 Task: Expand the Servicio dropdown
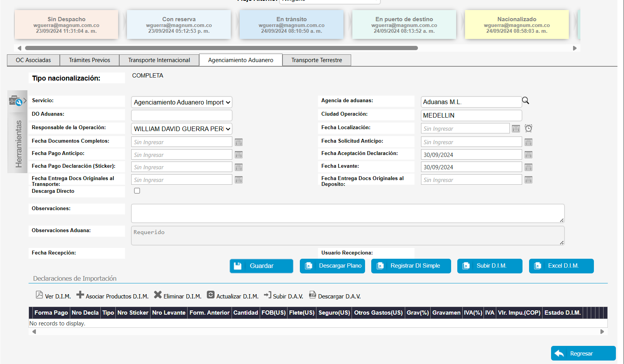[181, 102]
